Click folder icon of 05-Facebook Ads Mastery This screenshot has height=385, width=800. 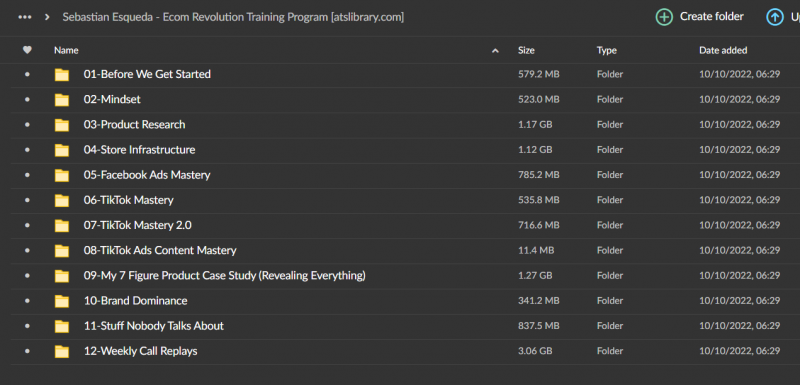point(62,175)
